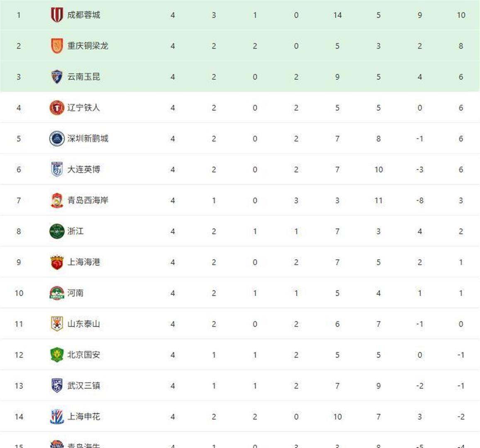This screenshot has width=480, height=448.
Task: Click the 上海申花 club logo
Action: (57, 416)
